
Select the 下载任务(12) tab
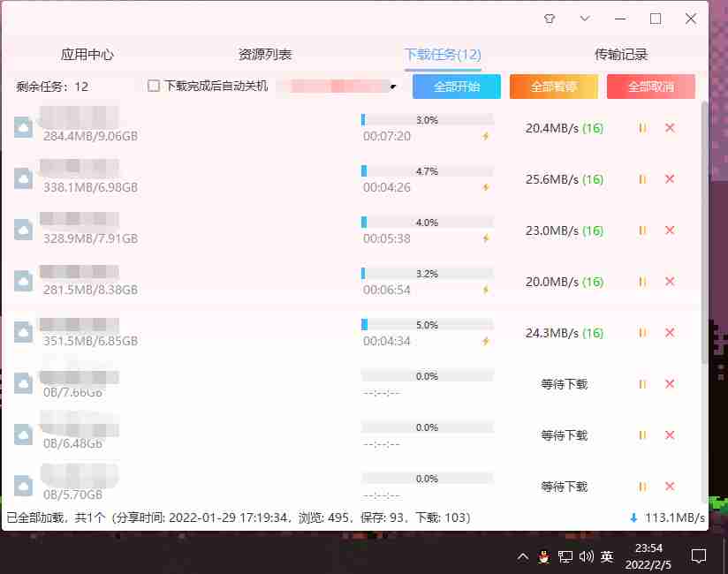point(443,54)
